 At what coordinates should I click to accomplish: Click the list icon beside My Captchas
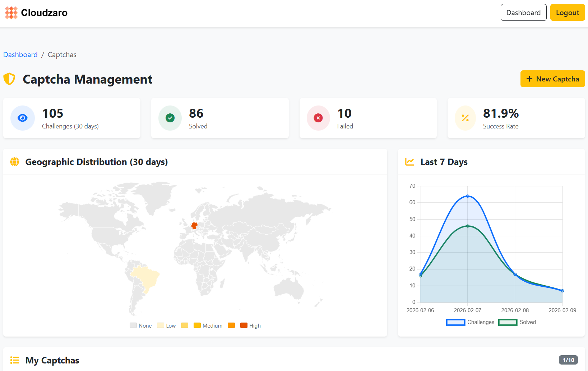point(15,360)
